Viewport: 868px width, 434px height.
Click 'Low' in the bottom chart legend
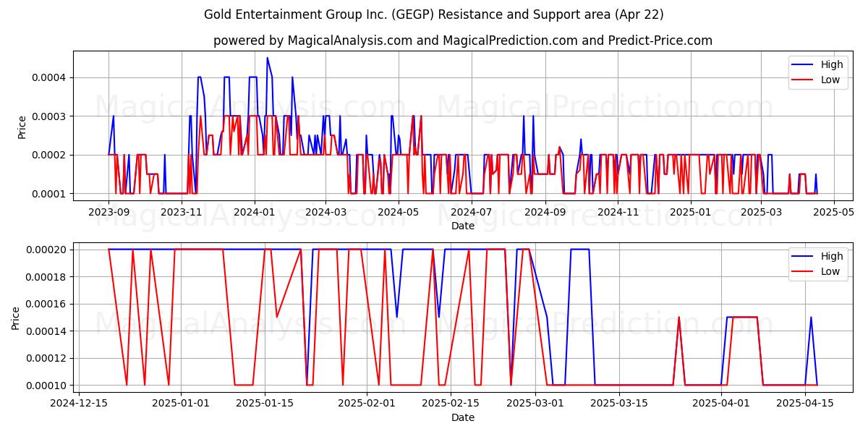(x=830, y=272)
